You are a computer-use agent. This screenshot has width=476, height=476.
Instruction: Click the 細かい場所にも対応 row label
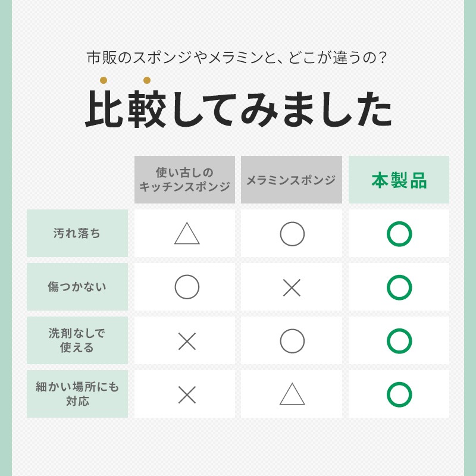77,394
